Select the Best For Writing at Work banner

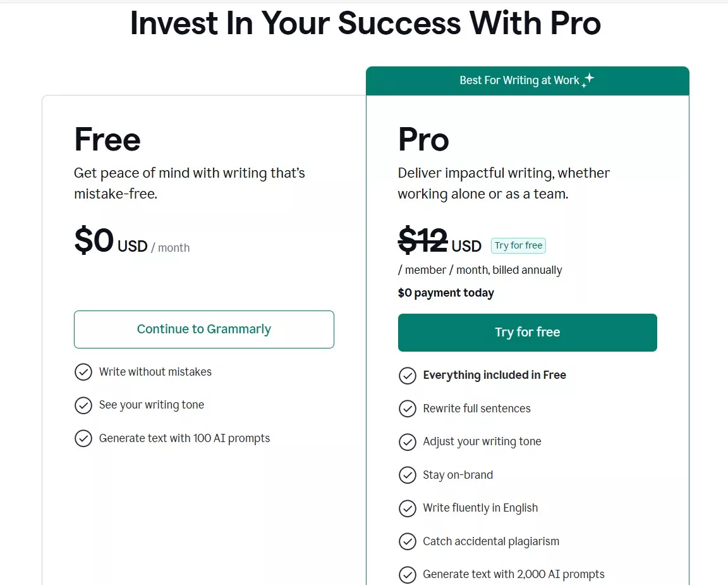point(527,80)
